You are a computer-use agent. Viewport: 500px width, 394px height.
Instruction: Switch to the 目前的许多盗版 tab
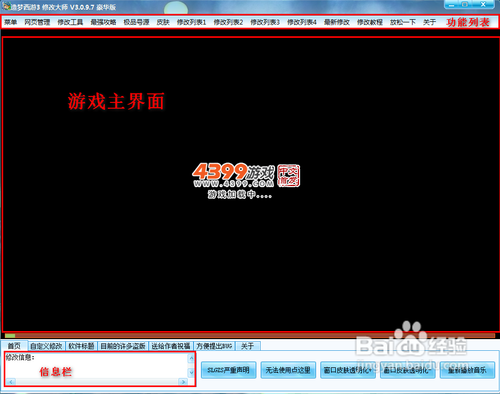[123, 346]
